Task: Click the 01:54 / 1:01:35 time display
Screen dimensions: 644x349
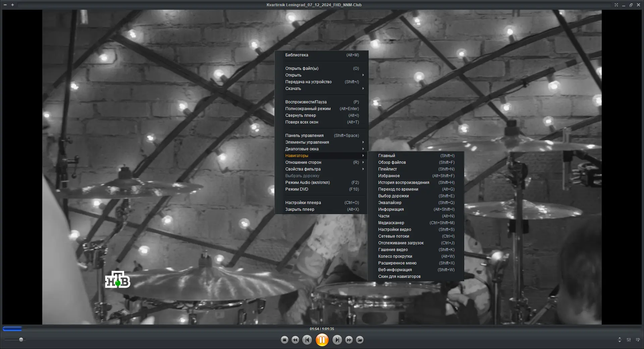Action: click(322, 329)
